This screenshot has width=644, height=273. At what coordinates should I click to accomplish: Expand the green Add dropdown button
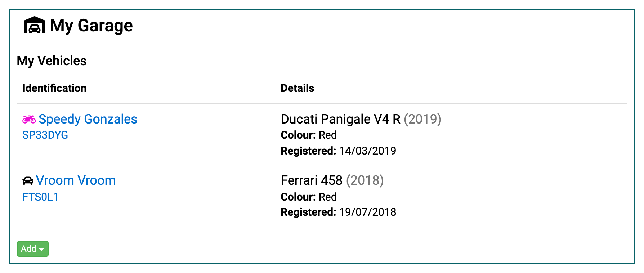[33, 249]
